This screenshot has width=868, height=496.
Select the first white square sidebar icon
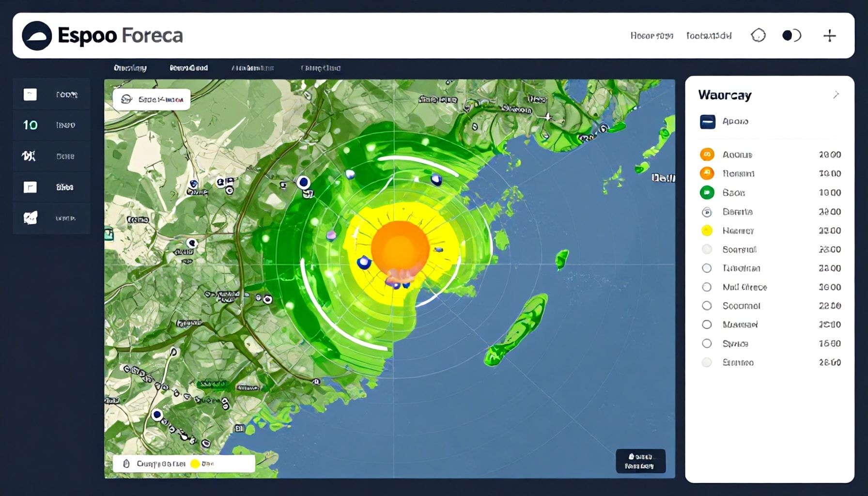pyautogui.click(x=30, y=94)
